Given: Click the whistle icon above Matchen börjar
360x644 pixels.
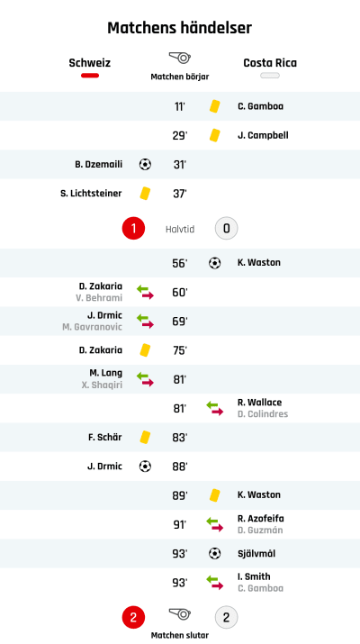Looking at the screenshot, I should (x=180, y=58).
